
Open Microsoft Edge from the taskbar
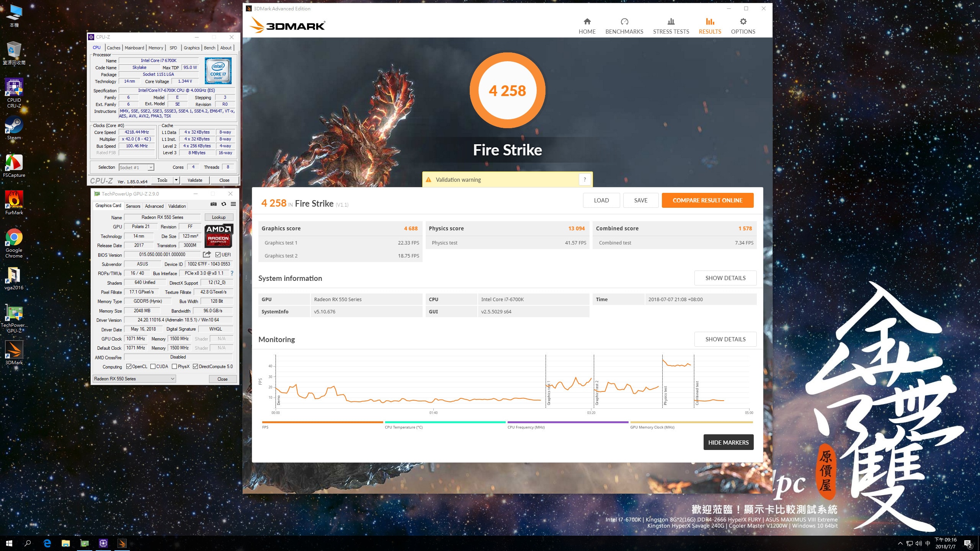click(47, 543)
